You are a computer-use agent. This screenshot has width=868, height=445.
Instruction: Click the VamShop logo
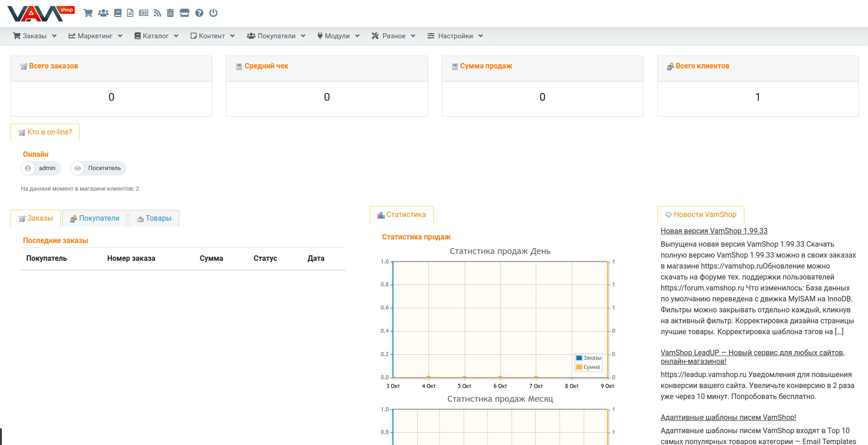(x=40, y=14)
